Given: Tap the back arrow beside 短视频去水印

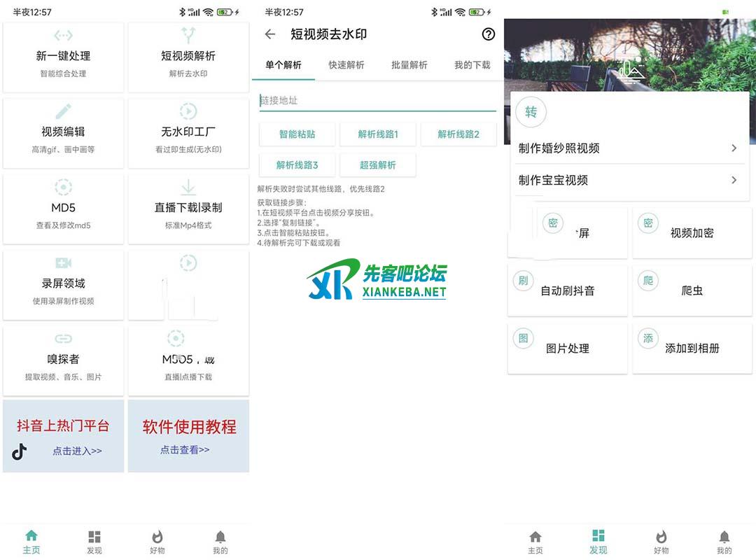Looking at the screenshot, I should [x=270, y=34].
